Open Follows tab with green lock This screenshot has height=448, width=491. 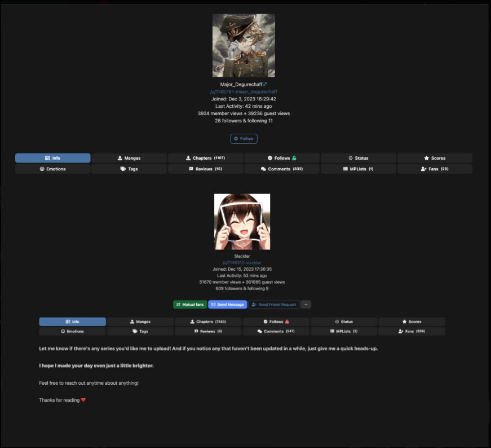click(282, 158)
